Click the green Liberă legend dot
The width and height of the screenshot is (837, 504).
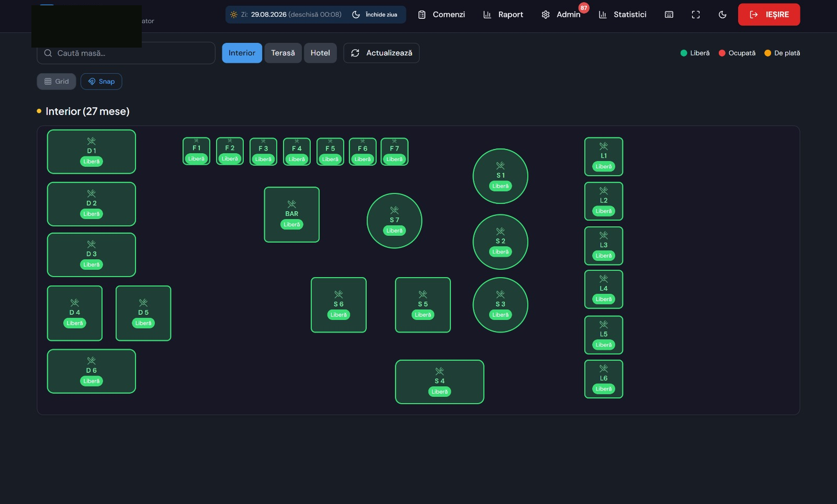683,53
